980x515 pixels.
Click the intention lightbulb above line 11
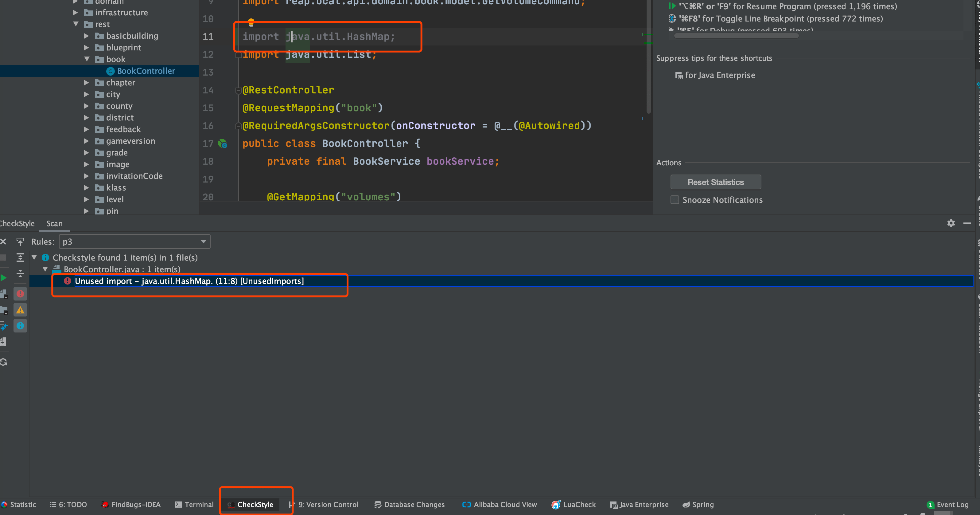(251, 22)
